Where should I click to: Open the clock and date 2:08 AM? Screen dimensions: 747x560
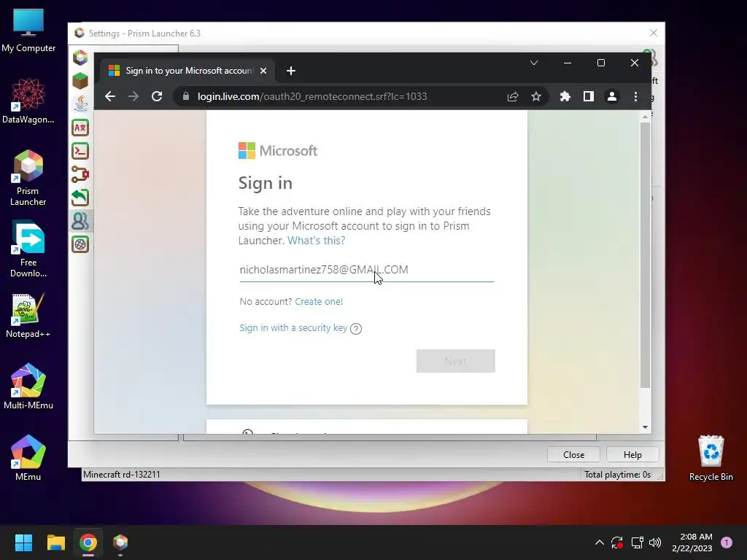click(692, 542)
